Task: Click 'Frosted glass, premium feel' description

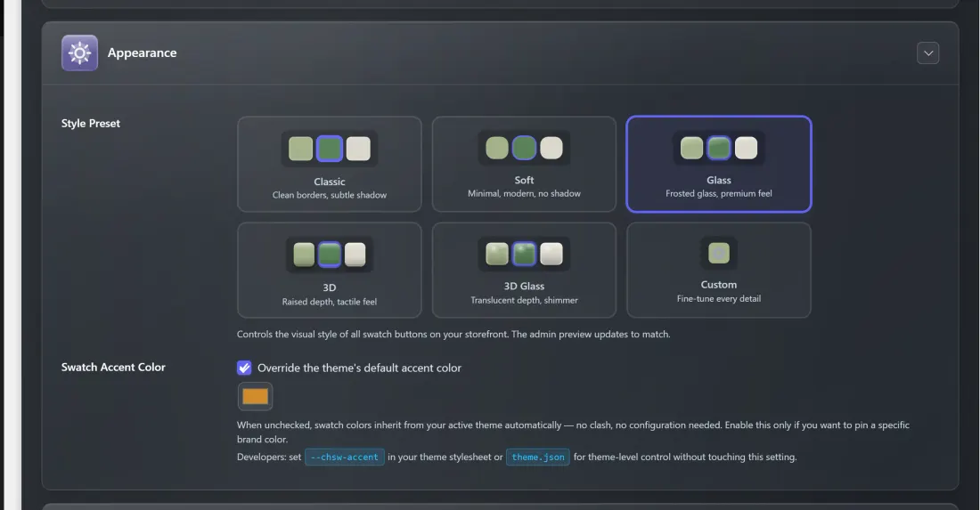Action: point(719,193)
